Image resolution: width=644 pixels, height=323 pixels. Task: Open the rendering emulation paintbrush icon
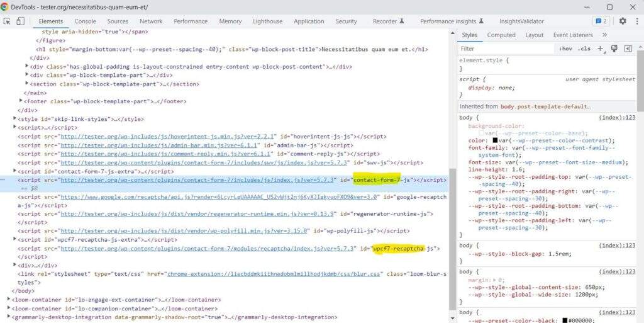click(614, 48)
